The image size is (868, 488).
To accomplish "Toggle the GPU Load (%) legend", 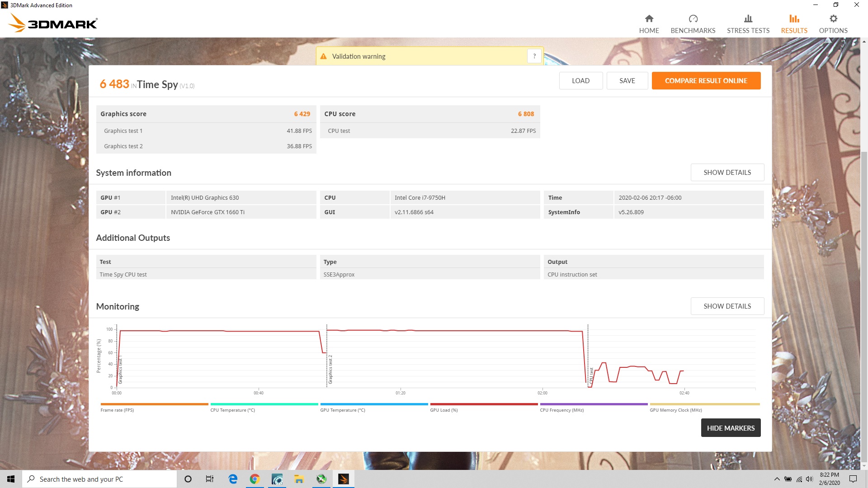I will pyautogui.click(x=484, y=408).
